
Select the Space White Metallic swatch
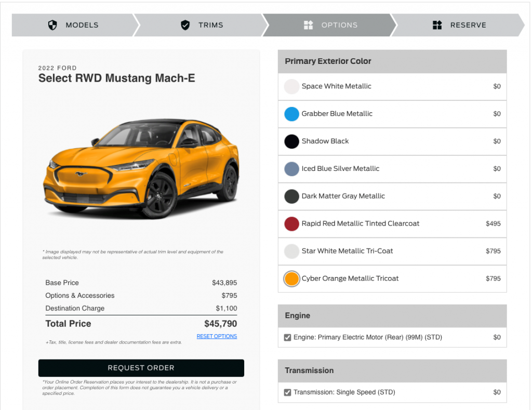291,86
